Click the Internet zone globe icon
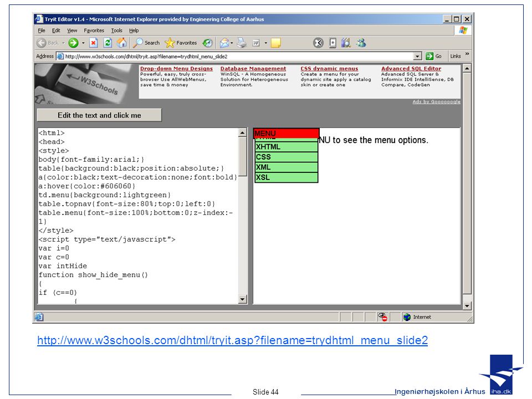The width and height of the screenshot is (532, 399). click(407, 317)
